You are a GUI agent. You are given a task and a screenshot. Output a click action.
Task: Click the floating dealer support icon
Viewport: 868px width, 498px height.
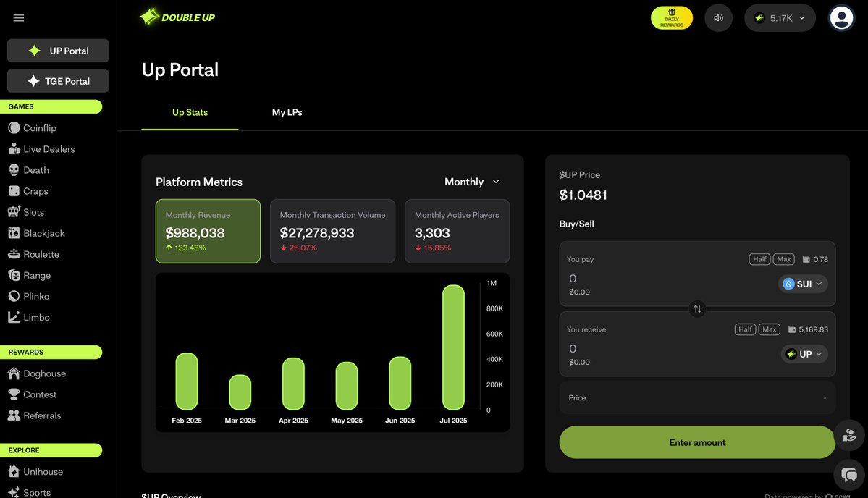point(849,436)
